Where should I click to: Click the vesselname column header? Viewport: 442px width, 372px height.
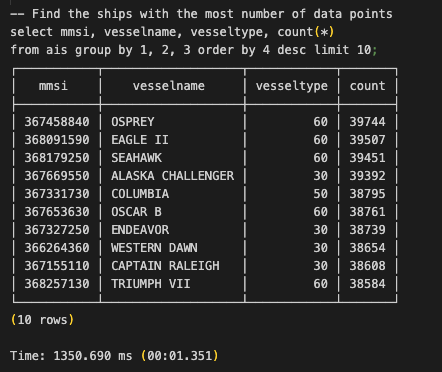point(169,86)
